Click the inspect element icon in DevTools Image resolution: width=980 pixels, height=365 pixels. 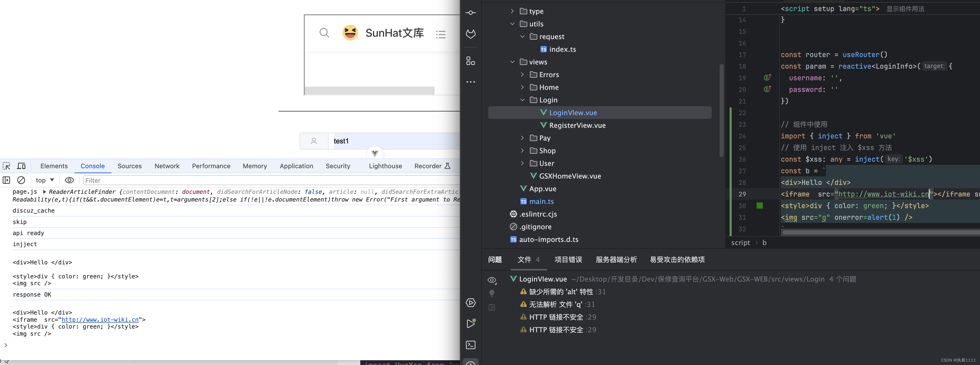coord(6,166)
